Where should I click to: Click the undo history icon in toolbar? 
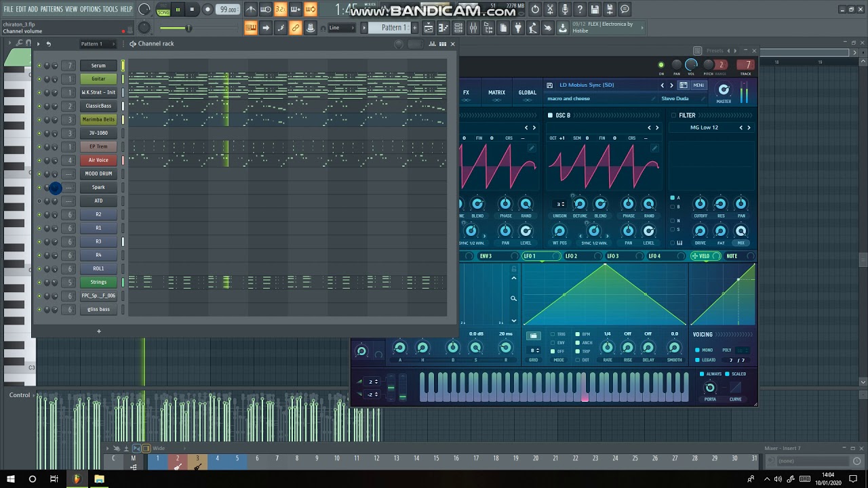535,9
